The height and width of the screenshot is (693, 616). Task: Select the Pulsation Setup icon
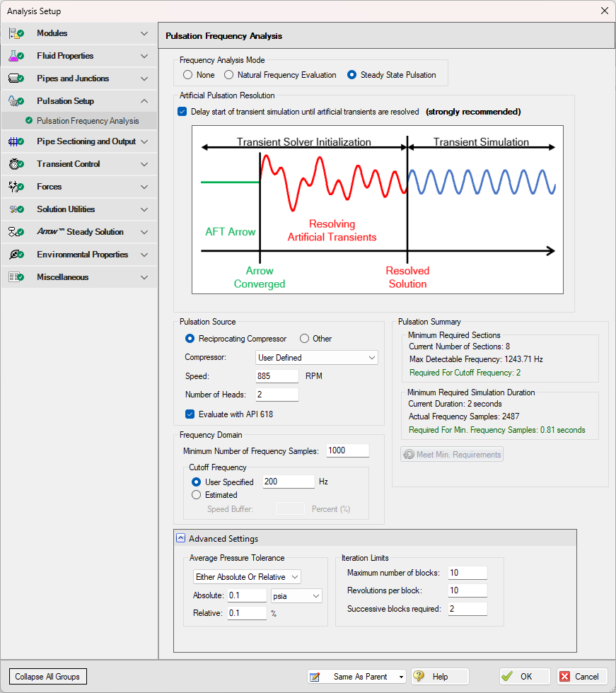14,101
